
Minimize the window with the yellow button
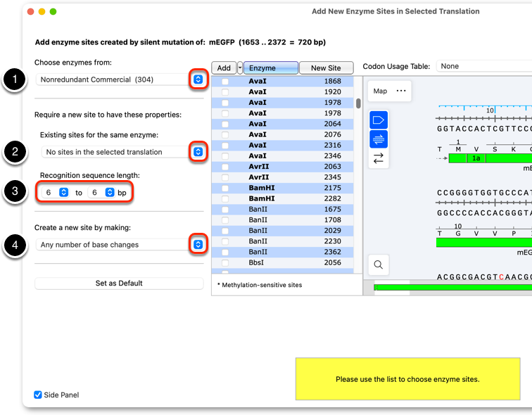click(42, 11)
